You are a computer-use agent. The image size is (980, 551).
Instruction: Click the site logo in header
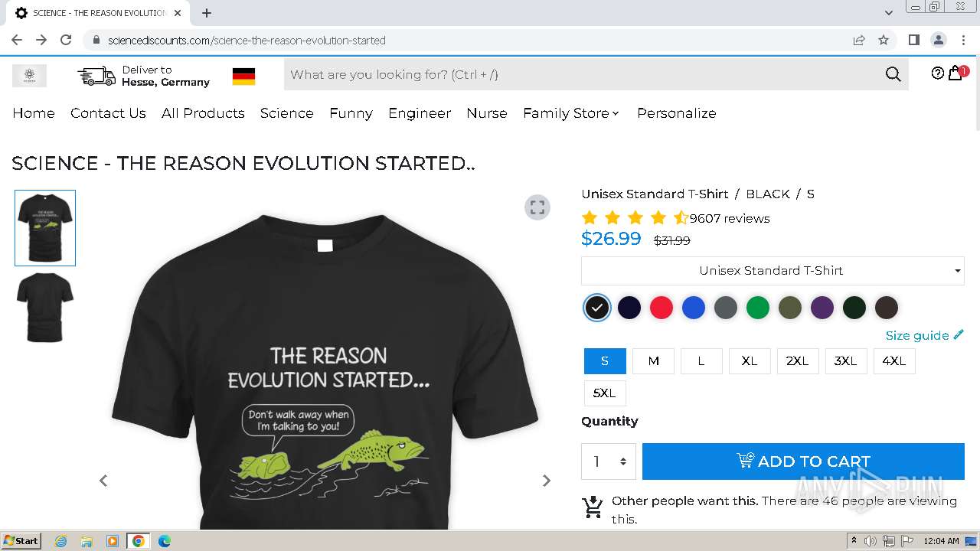(29, 75)
